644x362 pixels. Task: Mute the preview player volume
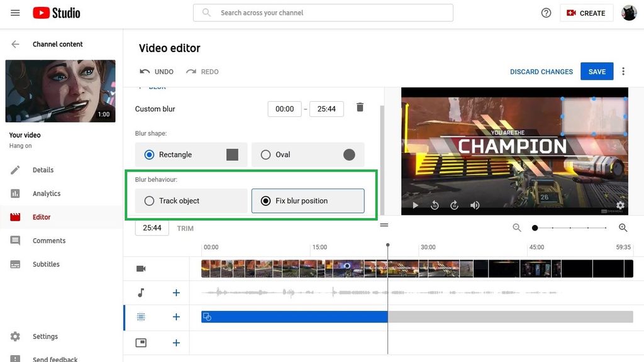tap(475, 205)
